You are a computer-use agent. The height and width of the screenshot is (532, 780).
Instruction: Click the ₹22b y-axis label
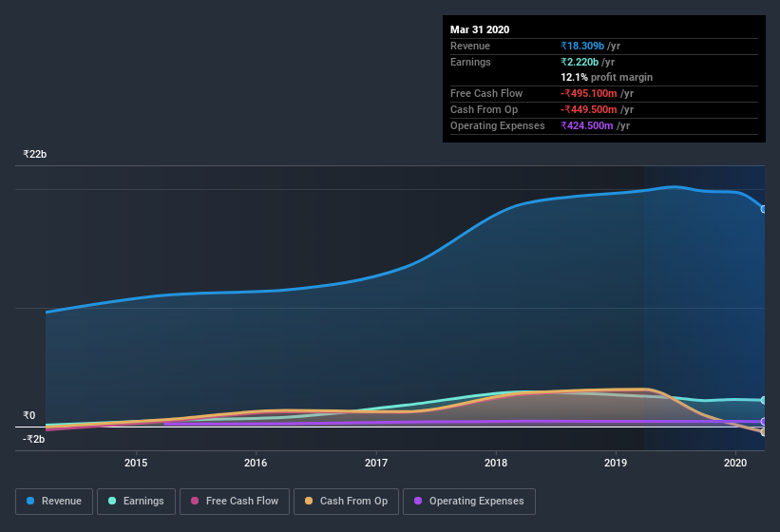[35, 154]
